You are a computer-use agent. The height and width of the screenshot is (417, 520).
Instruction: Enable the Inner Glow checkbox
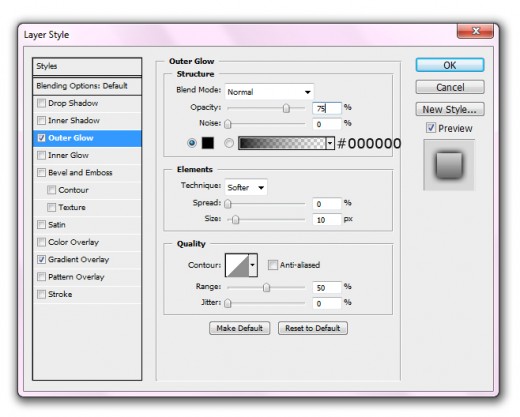pos(41,155)
